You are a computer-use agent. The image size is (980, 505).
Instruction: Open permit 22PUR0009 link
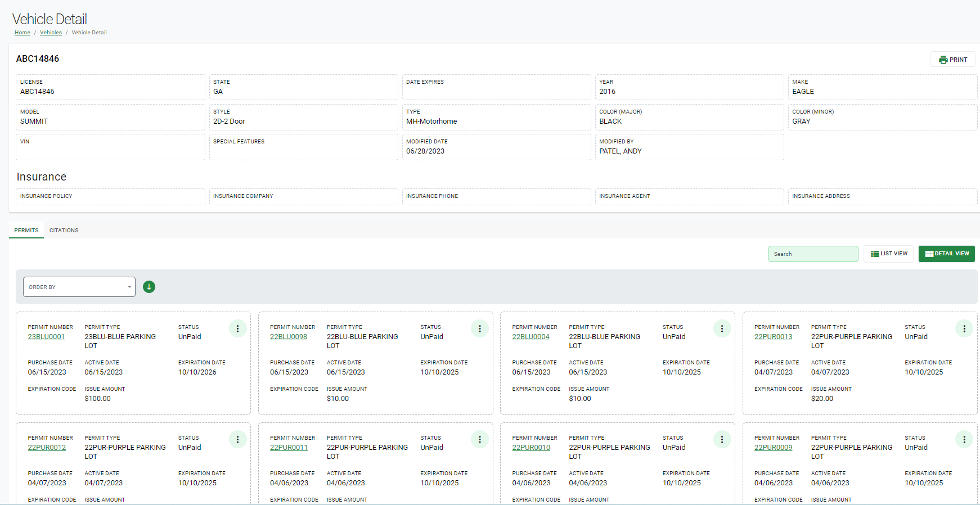pos(773,448)
